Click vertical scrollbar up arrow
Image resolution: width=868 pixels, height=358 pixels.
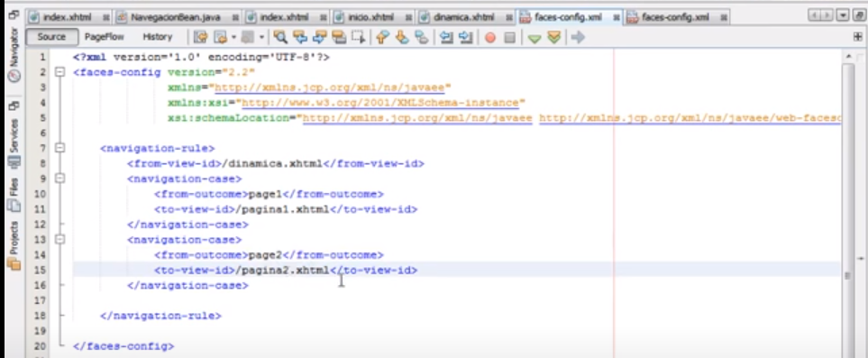point(848,56)
